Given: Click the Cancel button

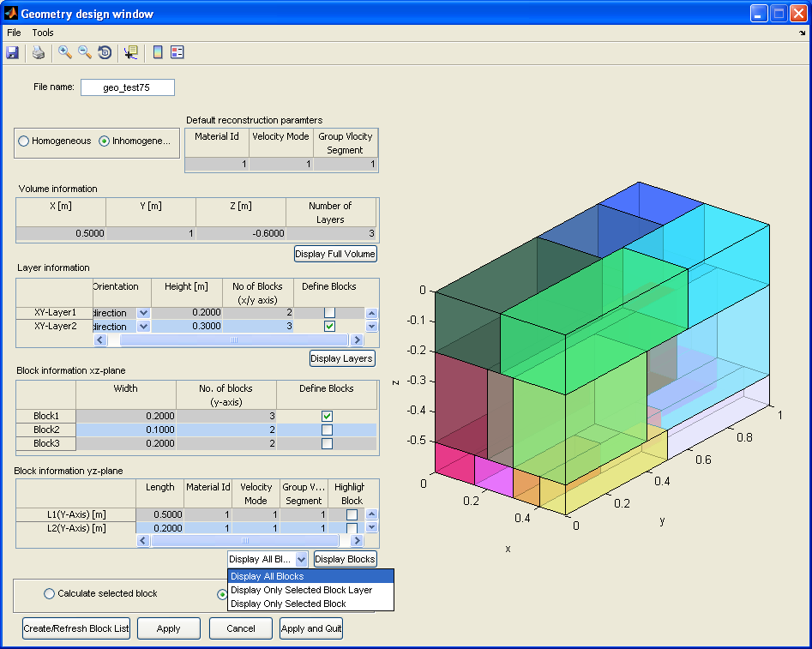Looking at the screenshot, I should tap(241, 628).
